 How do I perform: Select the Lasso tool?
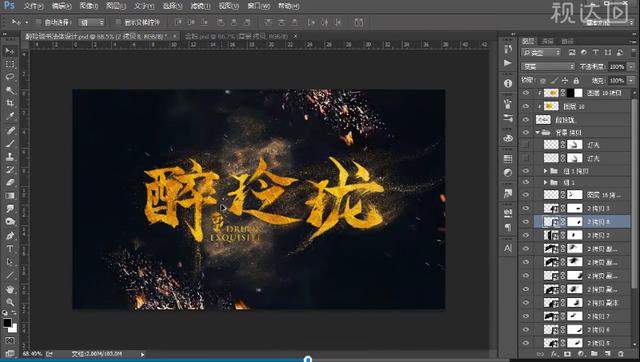[x=10, y=77]
